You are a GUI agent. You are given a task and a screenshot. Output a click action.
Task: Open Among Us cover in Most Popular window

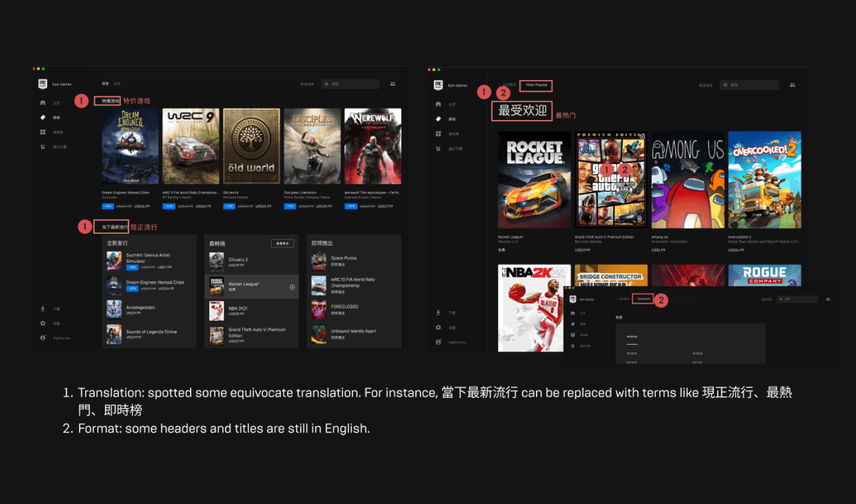[688, 180]
